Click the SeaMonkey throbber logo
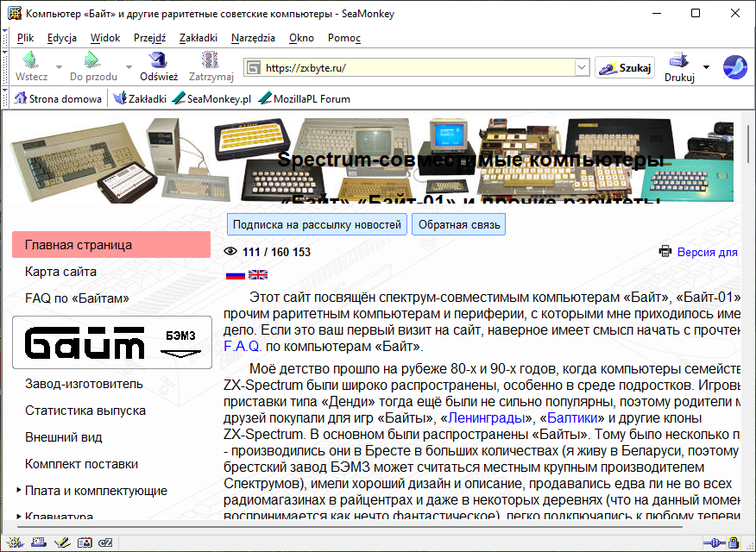Viewport: 756px width, 552px height. pos(734,67)
